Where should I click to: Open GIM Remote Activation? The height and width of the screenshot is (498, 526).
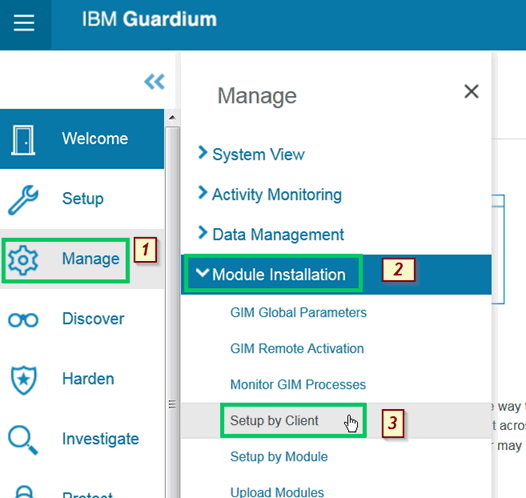[x=297, y=348]
